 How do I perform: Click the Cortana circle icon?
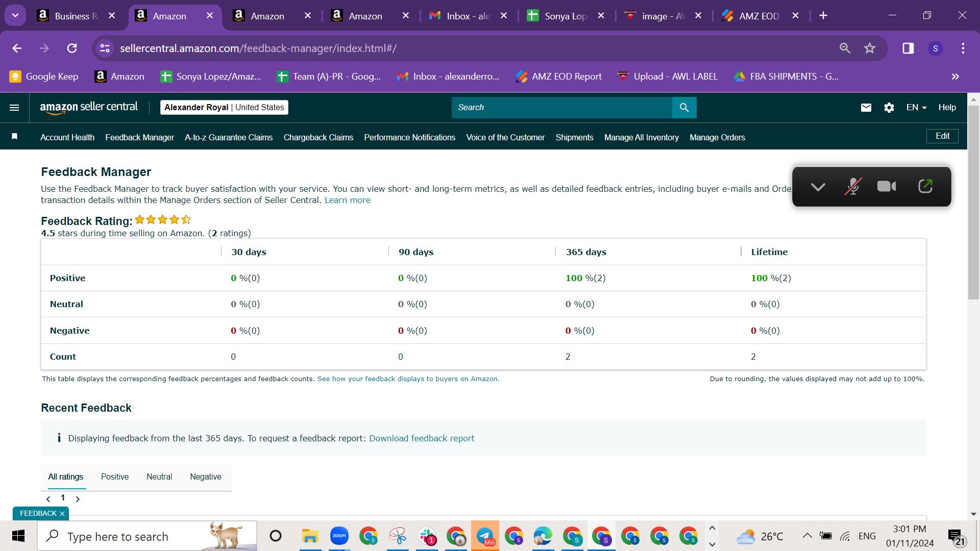click(276, 536)
